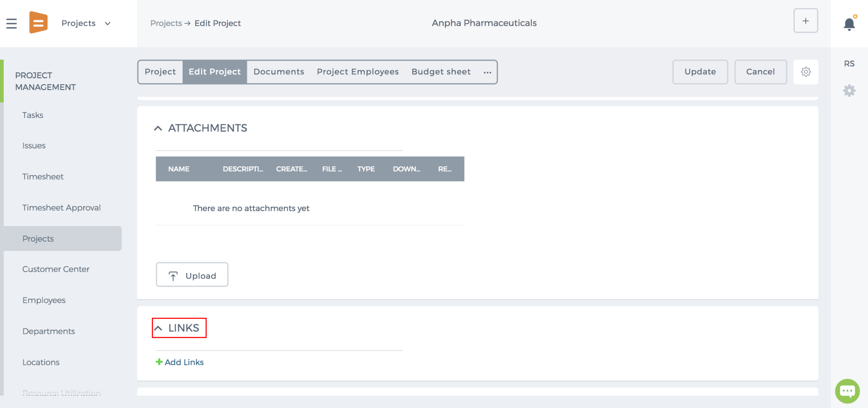
Task: Click the plus add button at top
Action: [x=806, y=21]
